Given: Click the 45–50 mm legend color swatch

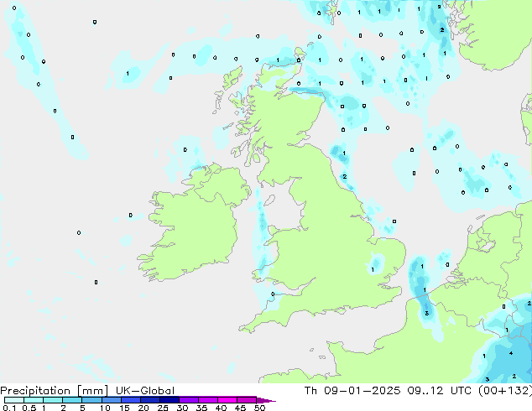Looking at the screenshot, I should [x=247, y=400].
